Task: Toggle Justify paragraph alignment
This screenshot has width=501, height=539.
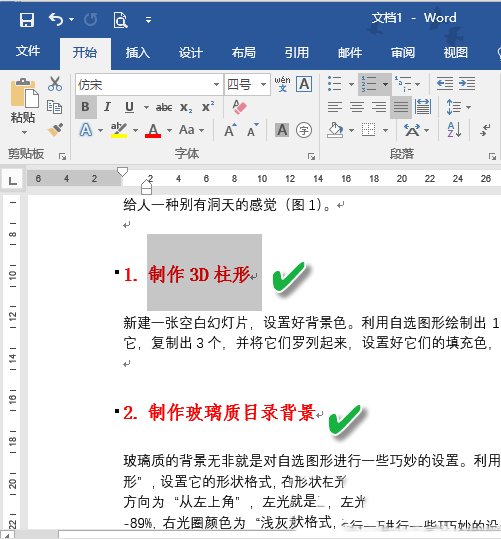Action: 401,107
